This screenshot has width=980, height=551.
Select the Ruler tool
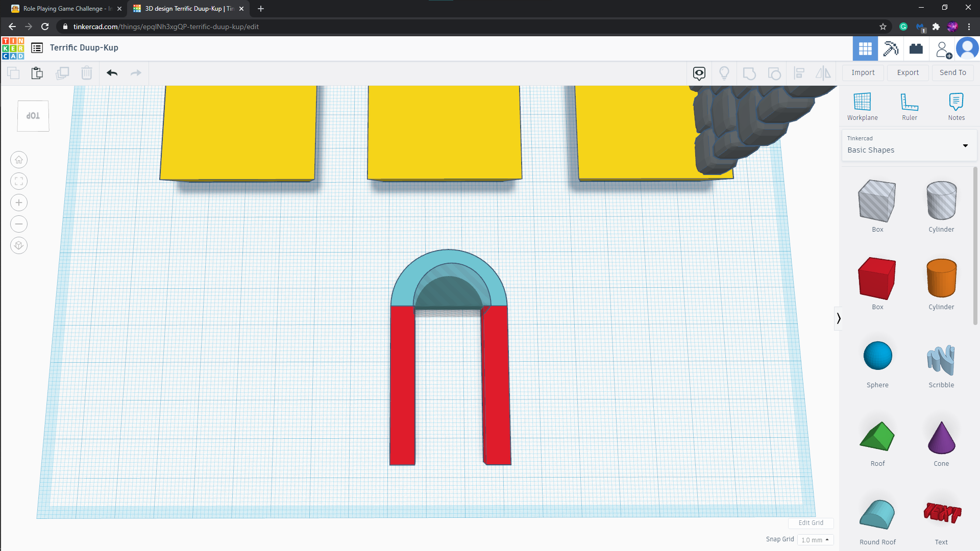(910, 107)
